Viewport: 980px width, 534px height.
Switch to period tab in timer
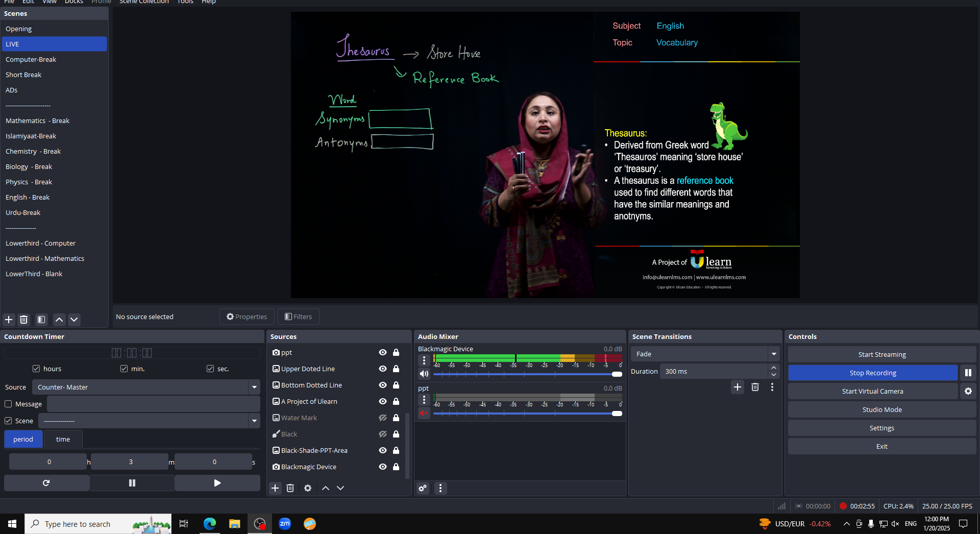[23, 439]
